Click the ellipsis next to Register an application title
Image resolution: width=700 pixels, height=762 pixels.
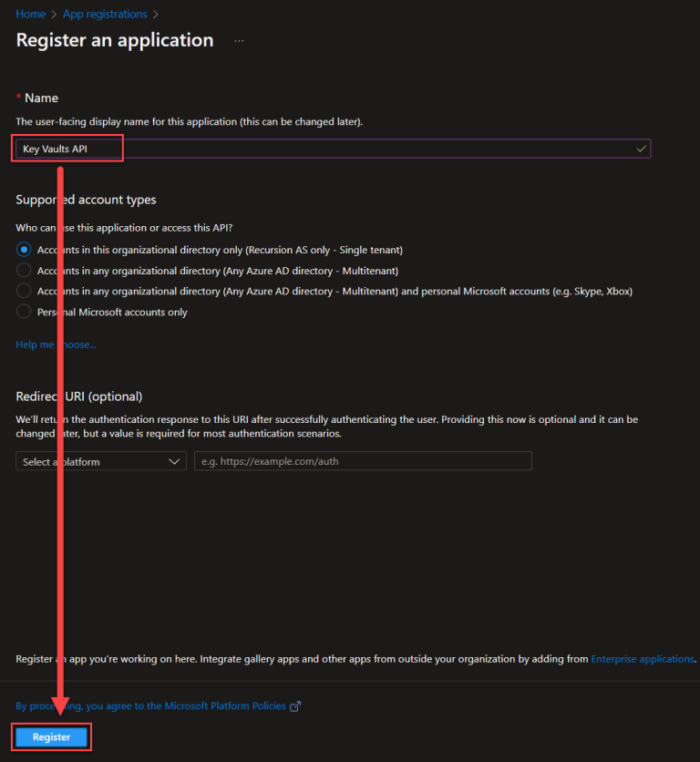pyautogui.click(x=238, y=41)
